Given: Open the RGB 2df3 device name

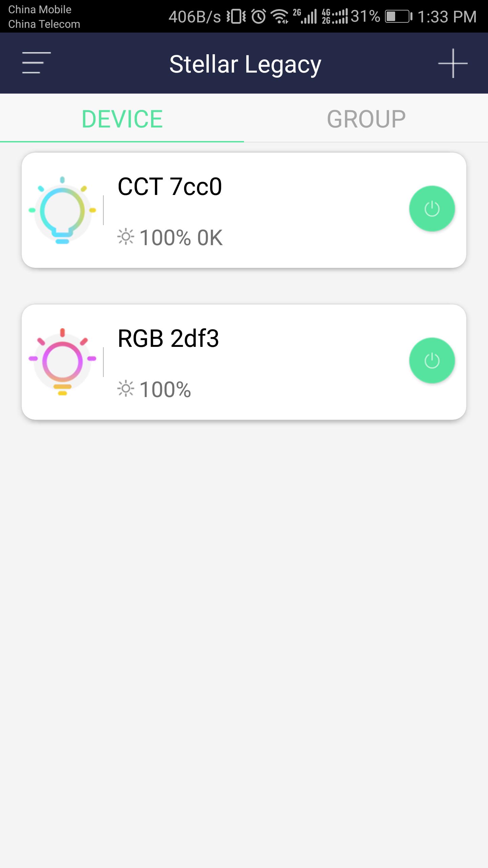Looking at the screenshot, I should pyautogui.click(x=168, y=338).
